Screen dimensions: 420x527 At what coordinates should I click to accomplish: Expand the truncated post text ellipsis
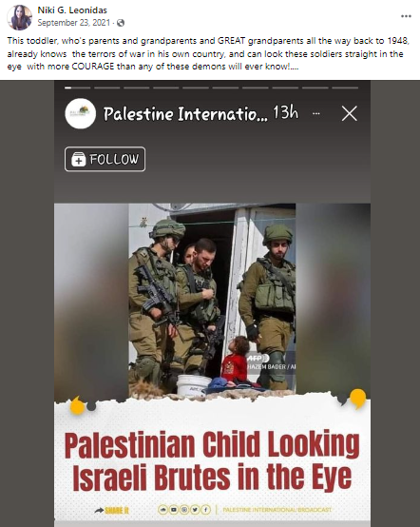coord(295,67)
